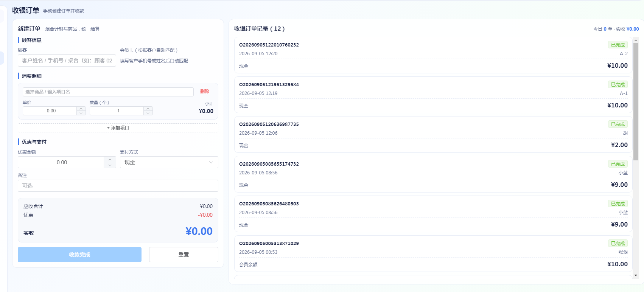Screen dimensions: 644x292
Task: Click the red -¥0.00 discount value
Action: 205,215
